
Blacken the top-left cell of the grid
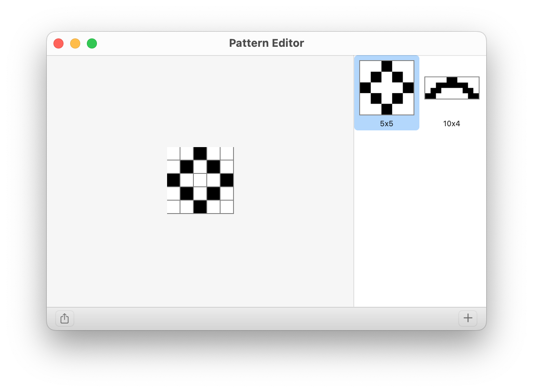174,153
